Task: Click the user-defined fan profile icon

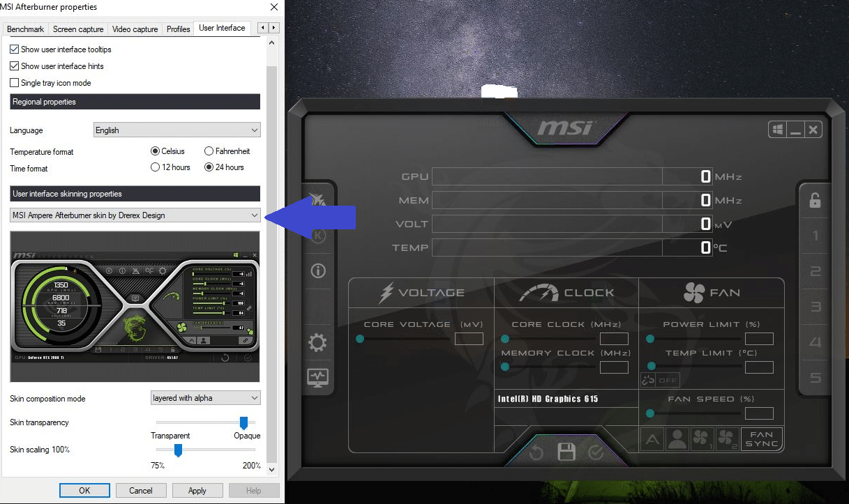Action: tap(677, 439)
